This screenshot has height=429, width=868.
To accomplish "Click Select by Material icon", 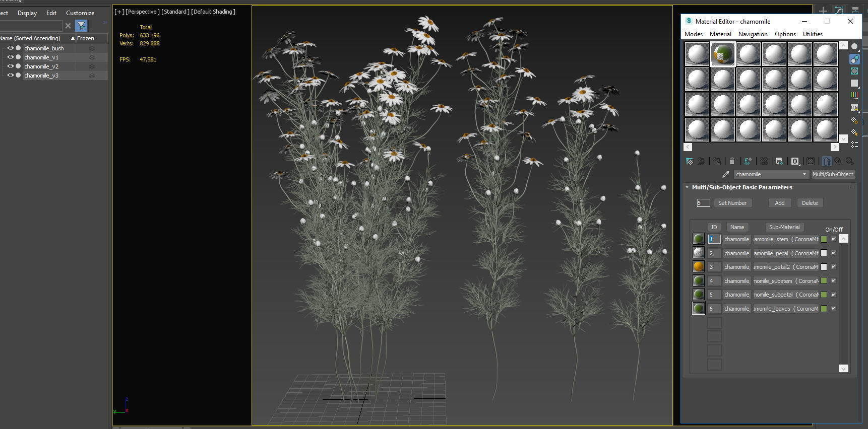I will coord(854,132).
